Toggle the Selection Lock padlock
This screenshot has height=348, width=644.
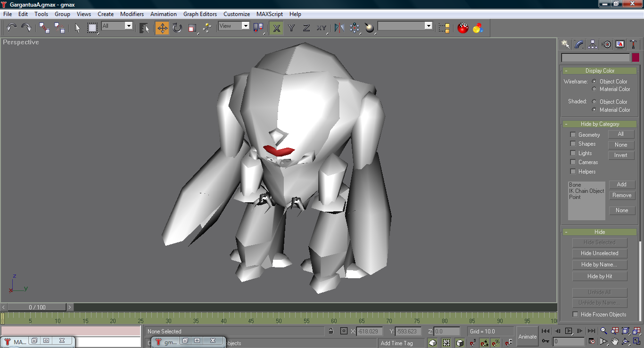tap(331, 331)
